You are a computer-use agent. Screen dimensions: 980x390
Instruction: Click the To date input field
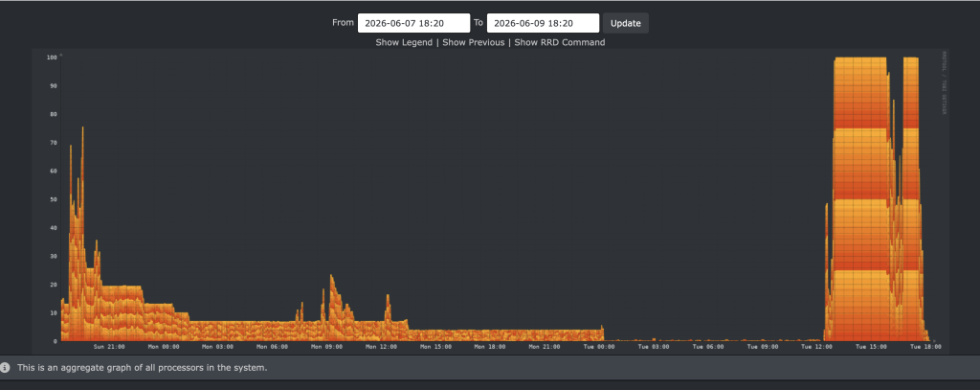pos(543,23)
